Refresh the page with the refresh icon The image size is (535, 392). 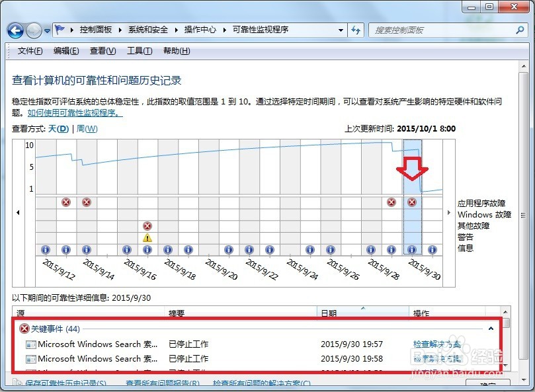[x=356, y=30]
